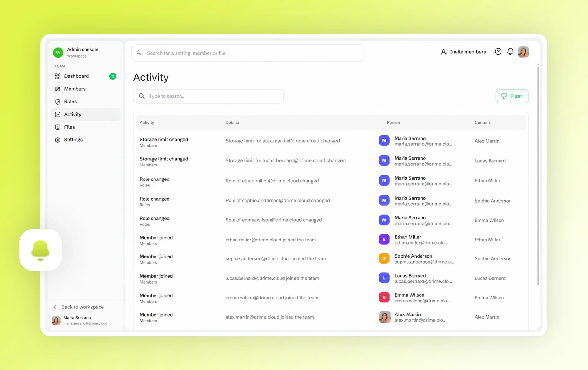The width and height of the screenshot is (588, 370).
Task: Focus the Type to search activity field
Action: coord(208,96)
